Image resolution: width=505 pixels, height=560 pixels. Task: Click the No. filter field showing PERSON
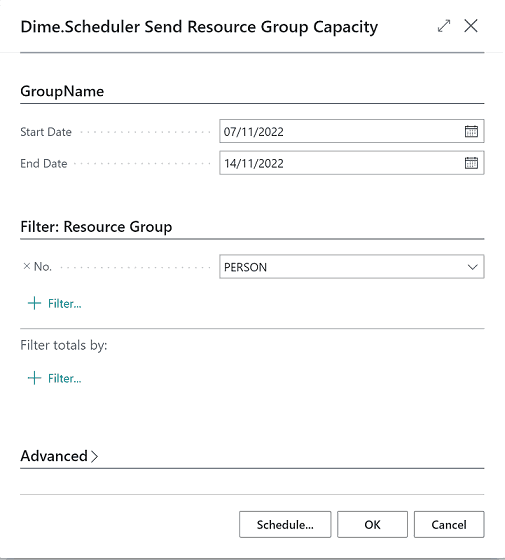352,267
